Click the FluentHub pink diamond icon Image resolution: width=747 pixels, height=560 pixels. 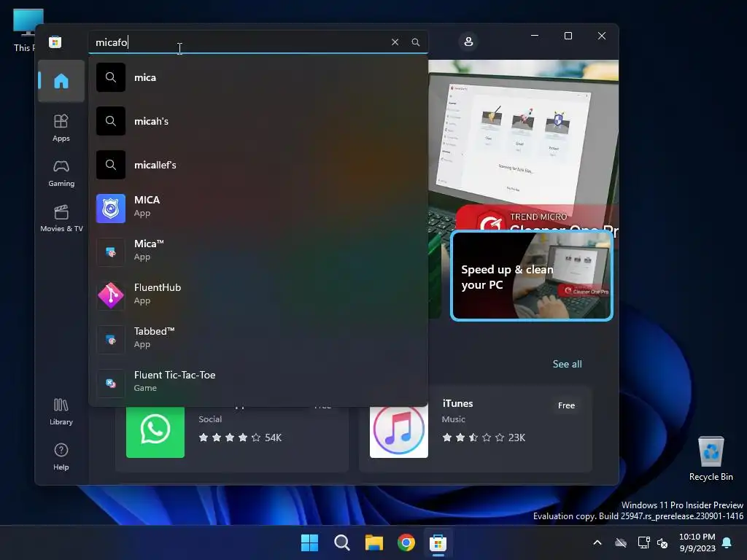pos(111,296)
